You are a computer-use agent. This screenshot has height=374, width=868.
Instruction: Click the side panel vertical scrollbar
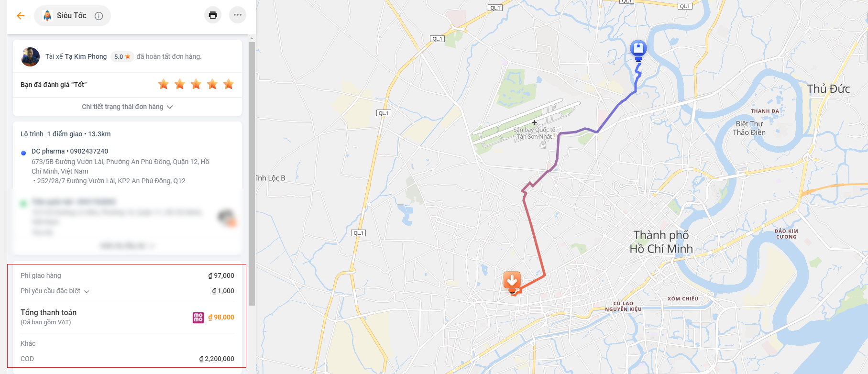pyautogui.click(x=252, y=174)
